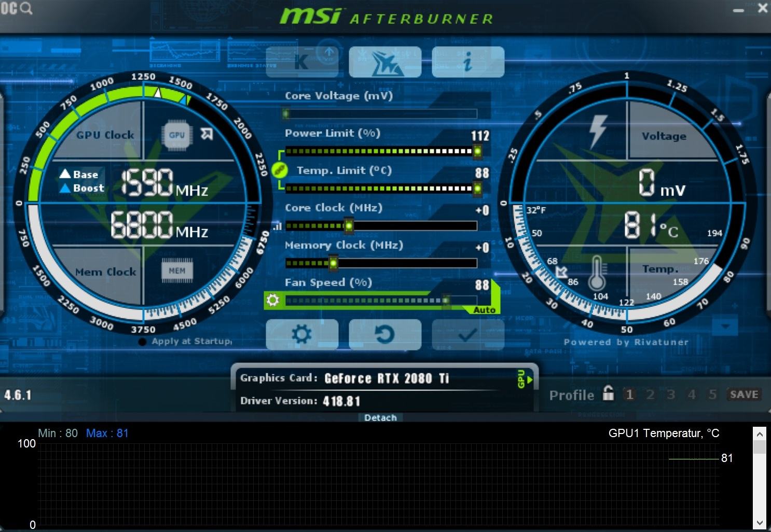This screenshot has height=532, width=771.
Task: Click the Powered by Rivatuner text
Action: pos(626,342)
